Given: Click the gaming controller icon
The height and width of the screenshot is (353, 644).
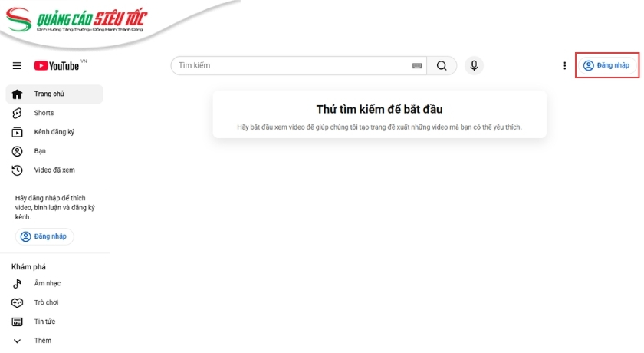Looking at the screenshot, I should click(17, 303).
